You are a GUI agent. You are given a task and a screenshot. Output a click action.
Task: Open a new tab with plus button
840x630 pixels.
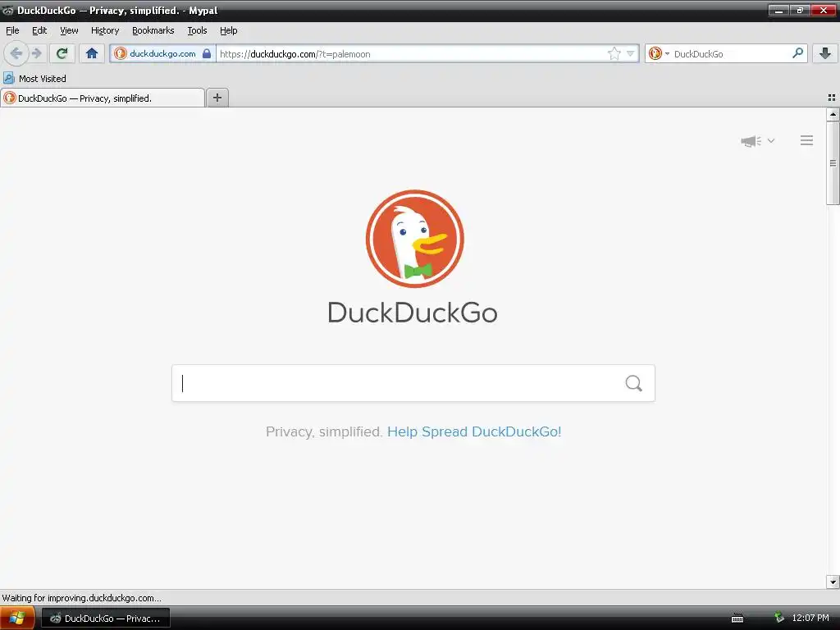click(217, 98)
